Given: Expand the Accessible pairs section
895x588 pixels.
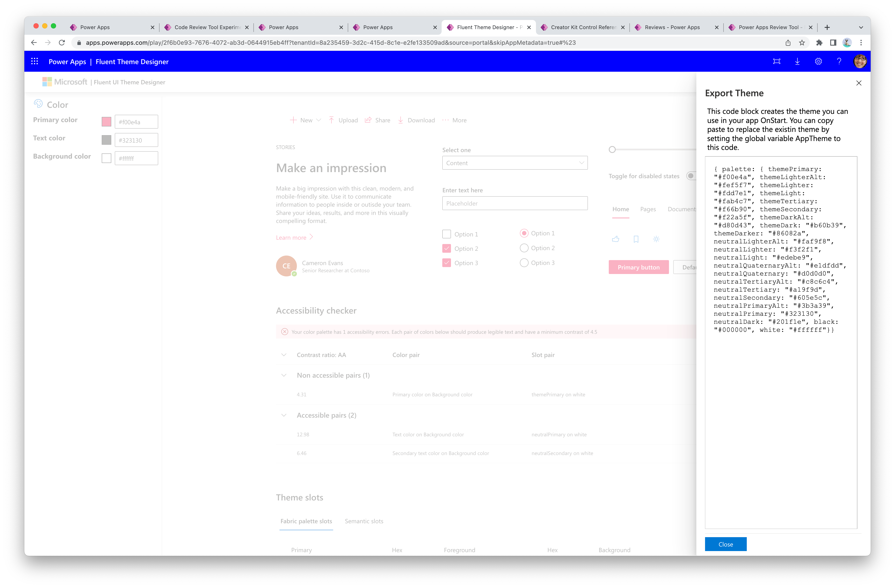Looking at the screenshot, I should (283, 415).
